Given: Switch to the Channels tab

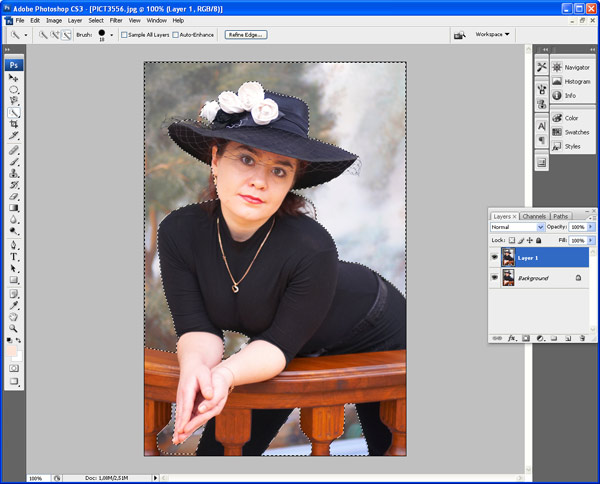Looking at the screenshot, I should 534,216.
